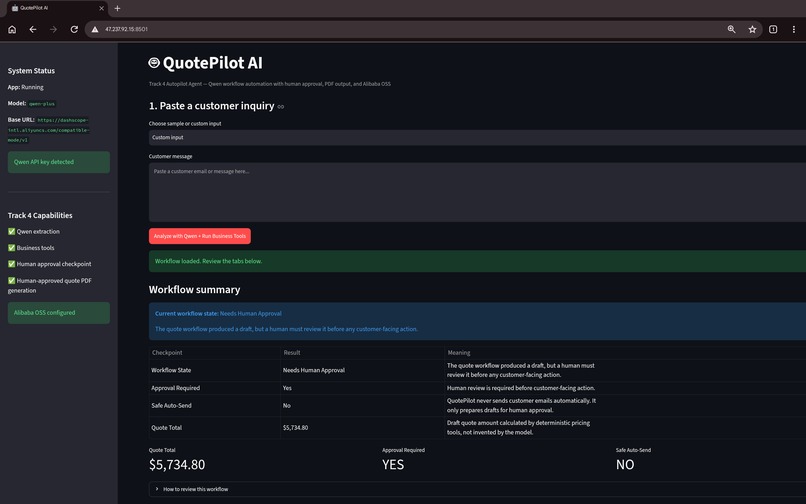Viewport: 806px width, 504px height.
Task: Click the Track 4 Capabilities sidebar heading
Action: [40, 215]
